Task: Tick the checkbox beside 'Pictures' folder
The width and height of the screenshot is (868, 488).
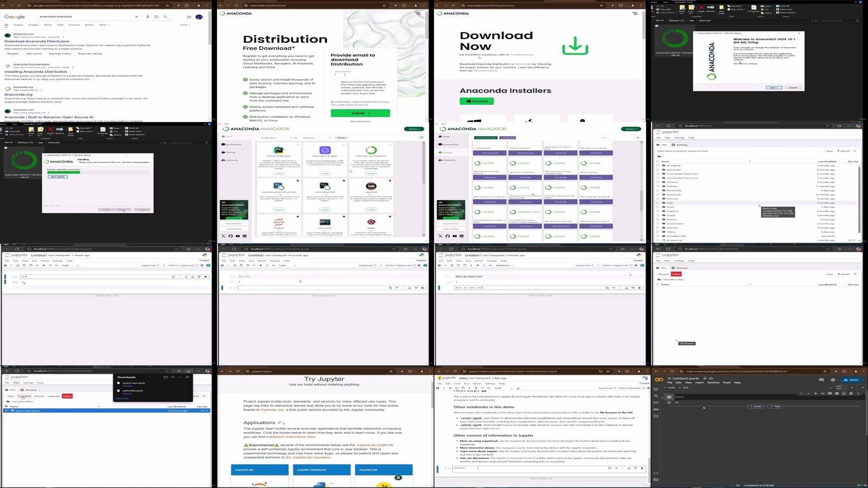Action: (658, 219)
